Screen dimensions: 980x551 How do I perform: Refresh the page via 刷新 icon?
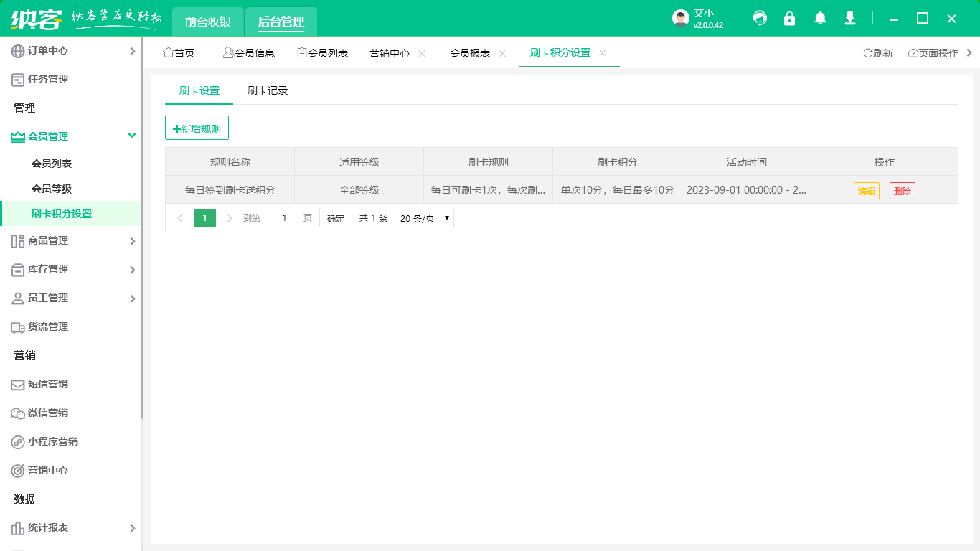click(x=878, y=52)
